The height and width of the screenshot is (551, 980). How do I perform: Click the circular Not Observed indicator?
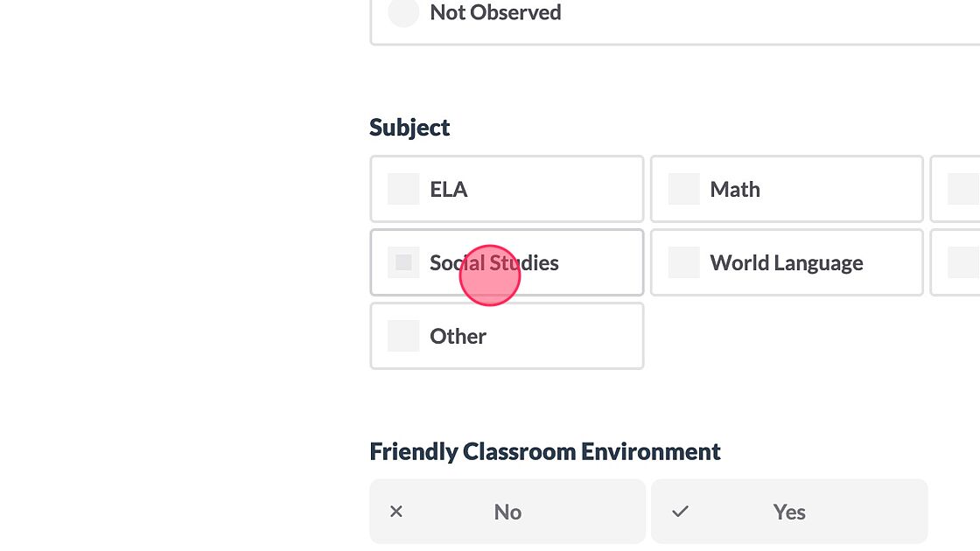click(403, 13)
